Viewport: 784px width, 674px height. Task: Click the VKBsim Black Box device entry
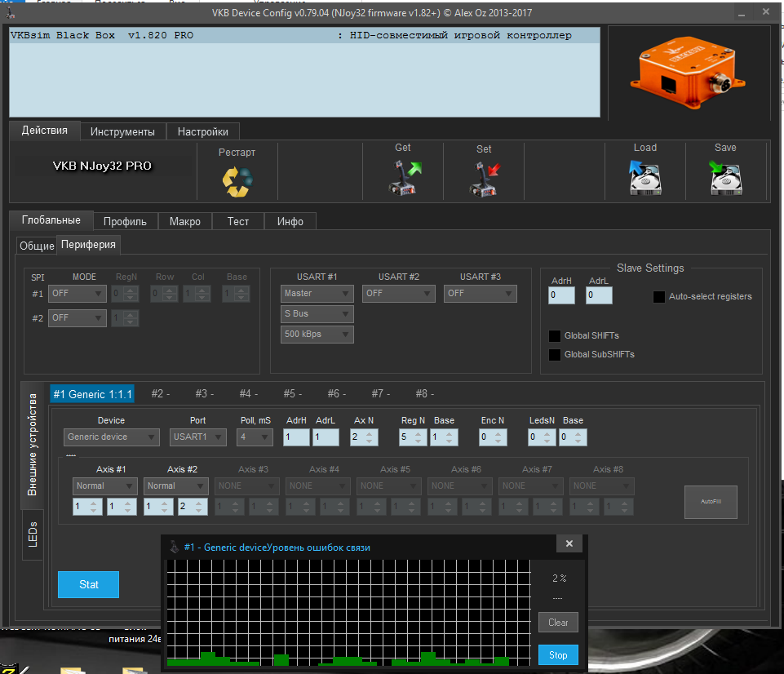[304, 36]
